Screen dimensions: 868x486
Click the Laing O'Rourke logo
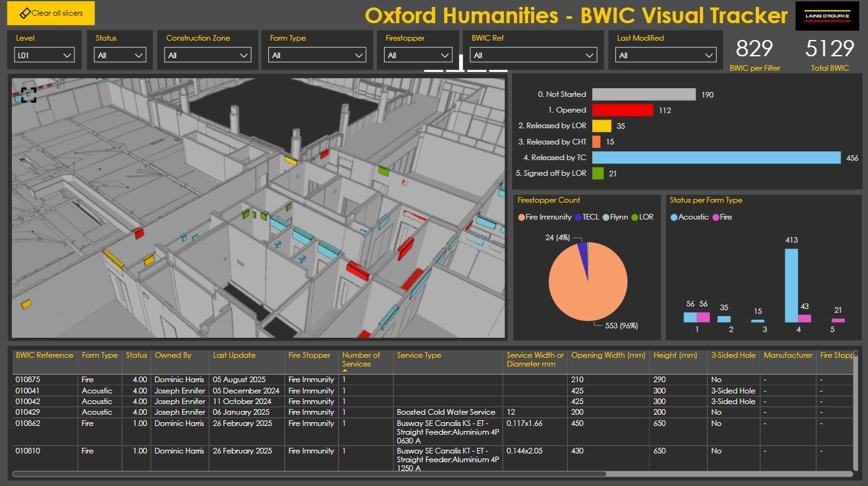coord(827,16)
